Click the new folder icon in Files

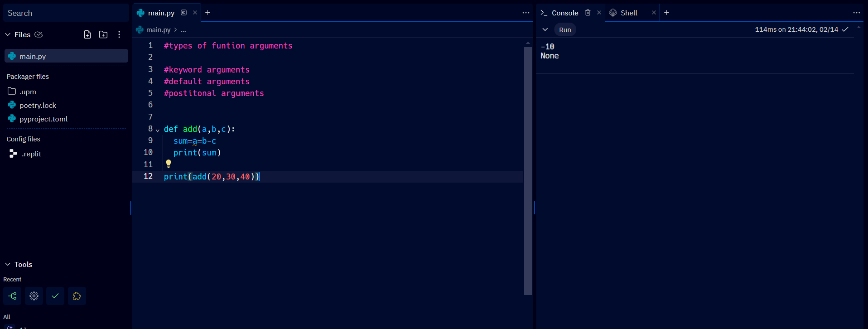tap(103, 34)
